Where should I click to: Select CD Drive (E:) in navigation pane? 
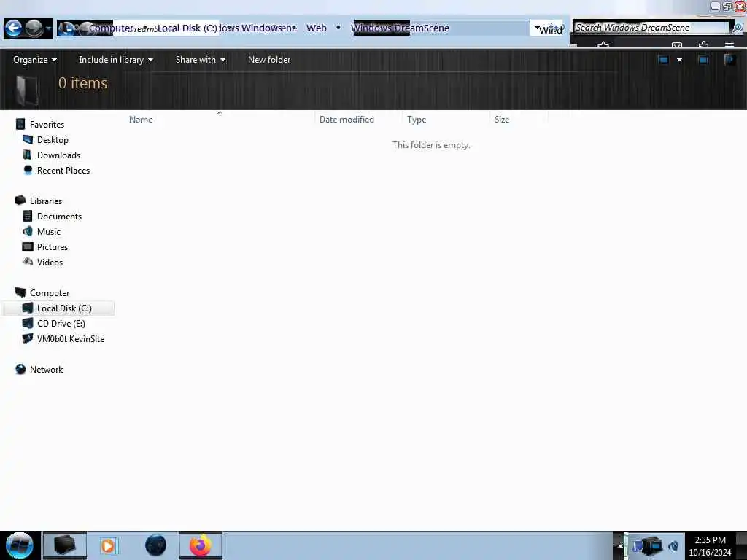click(x=61, y=323)
